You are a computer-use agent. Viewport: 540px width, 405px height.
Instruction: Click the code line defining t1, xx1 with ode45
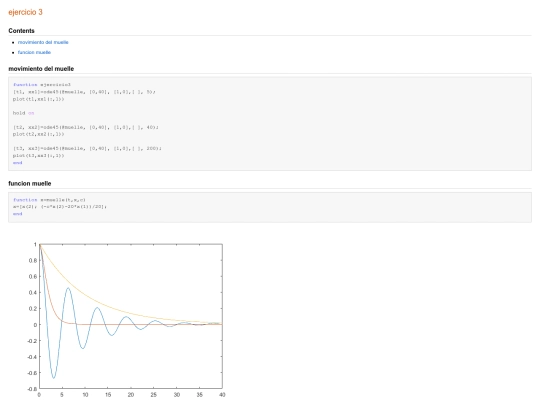coord(84,92)
